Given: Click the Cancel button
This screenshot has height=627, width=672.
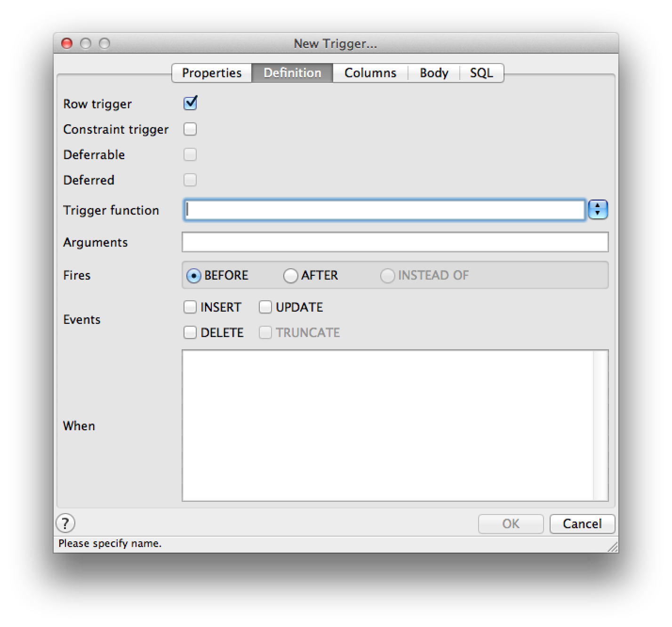Looking at the screenshot, I should tap(582, 524).
